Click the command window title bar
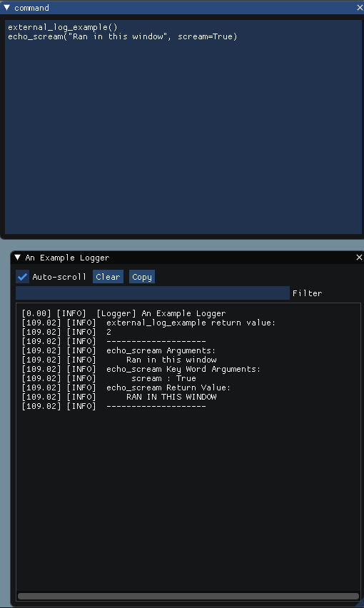This screenshot has height=608, width=364. tap(182, 8)
